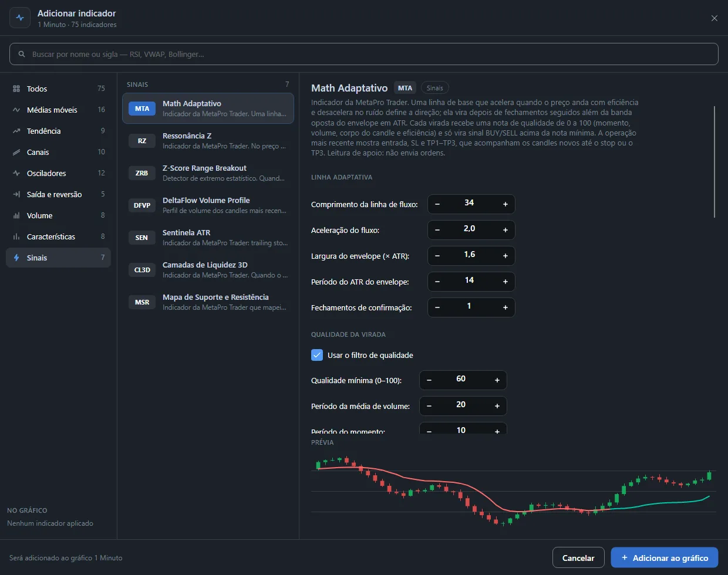Select the Todos grid icon
The image size is (728, 575).
pyautogui.click(x=16, y=89)
